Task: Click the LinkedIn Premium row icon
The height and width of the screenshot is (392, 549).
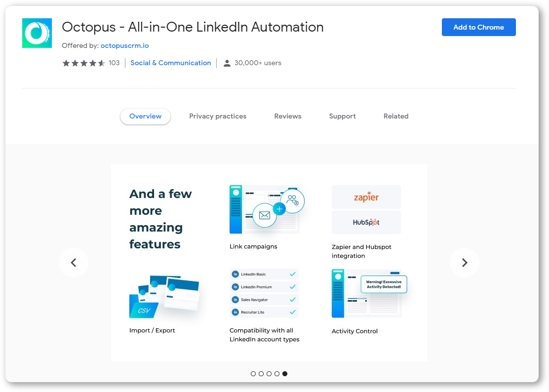Action: [235, 287]
